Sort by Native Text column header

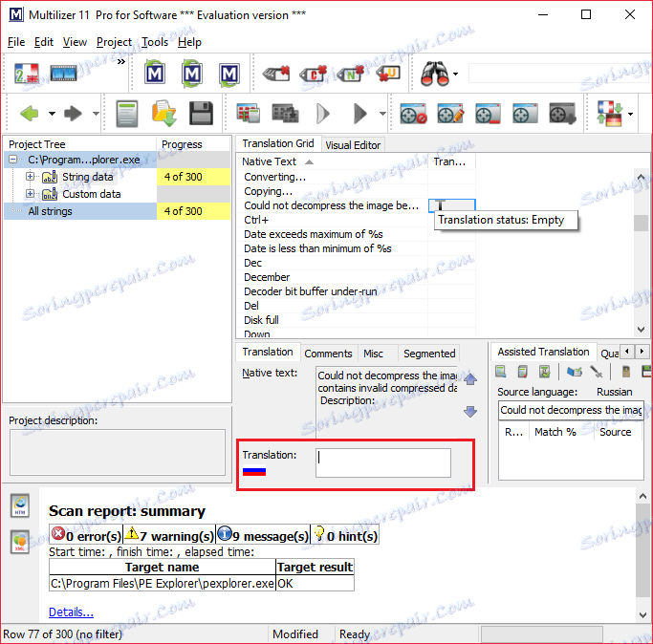pyautogui.click(x=332, y=161)
